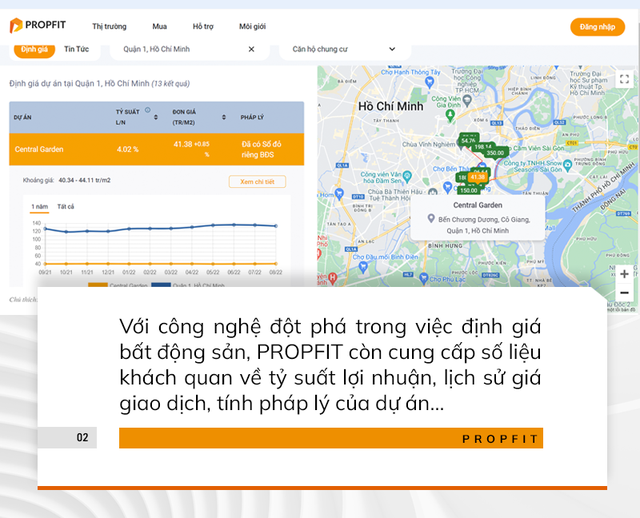This screenshot has width=640, height=518.
Task: Click the Central Garden map popup title
Action: coord(478,205)
